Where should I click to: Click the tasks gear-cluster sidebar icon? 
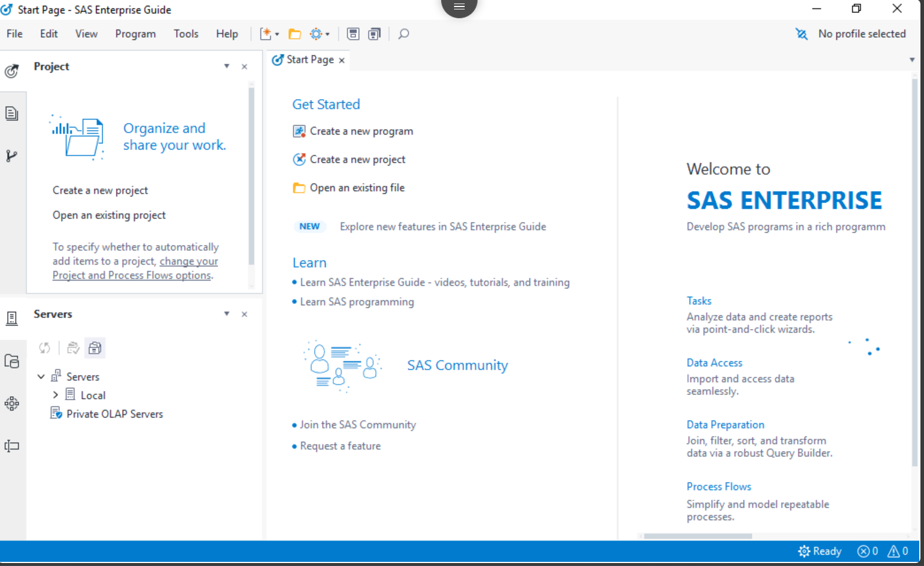point(12,403)
